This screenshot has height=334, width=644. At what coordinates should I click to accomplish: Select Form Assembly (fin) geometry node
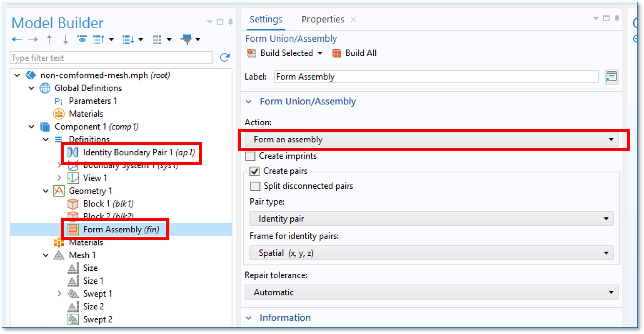coord(121,229)
